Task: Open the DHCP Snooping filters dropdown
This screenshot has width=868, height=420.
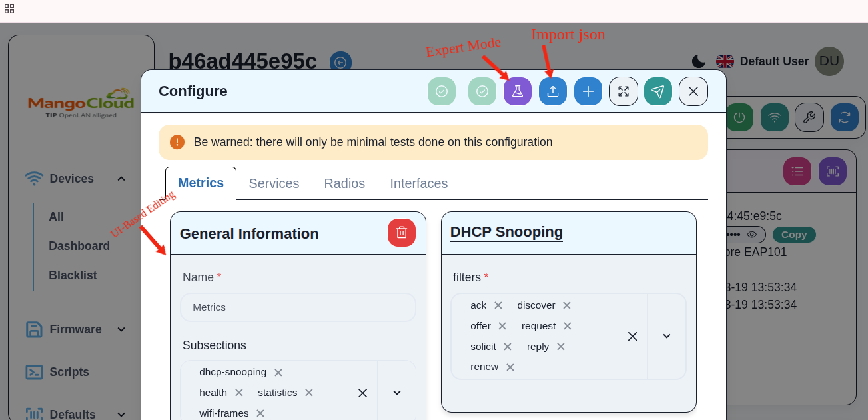Action: pos(666,336)
